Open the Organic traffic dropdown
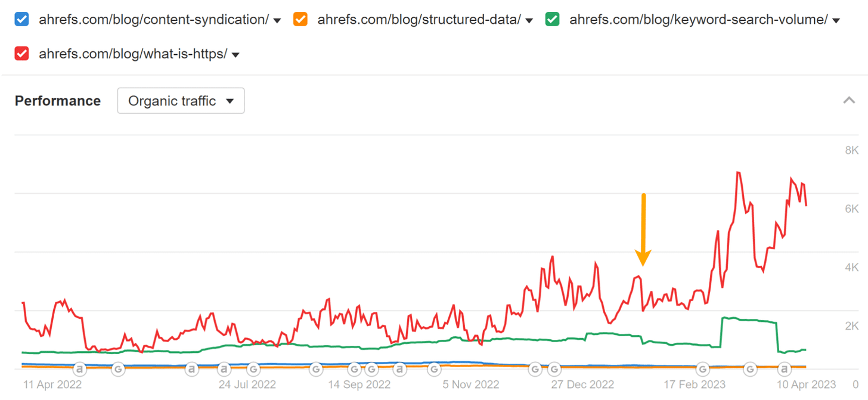Screen dimensions: 868x400 coord(181,101)
